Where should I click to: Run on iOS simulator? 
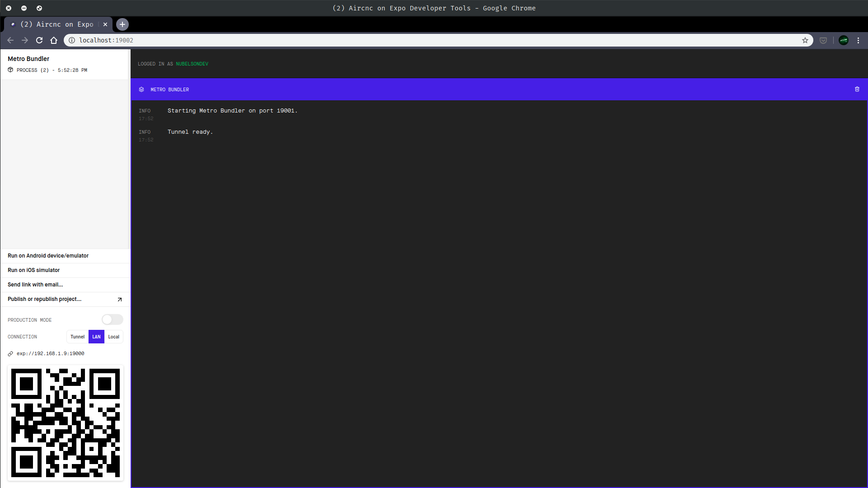point(65,270)
